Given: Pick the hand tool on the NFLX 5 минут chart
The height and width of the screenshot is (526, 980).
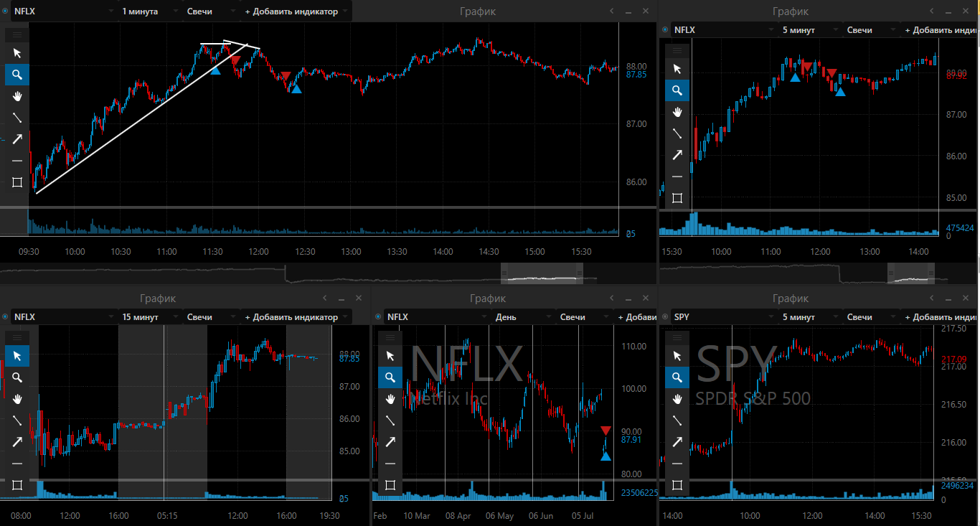Looking at the screenshot, I should [677, 112].
